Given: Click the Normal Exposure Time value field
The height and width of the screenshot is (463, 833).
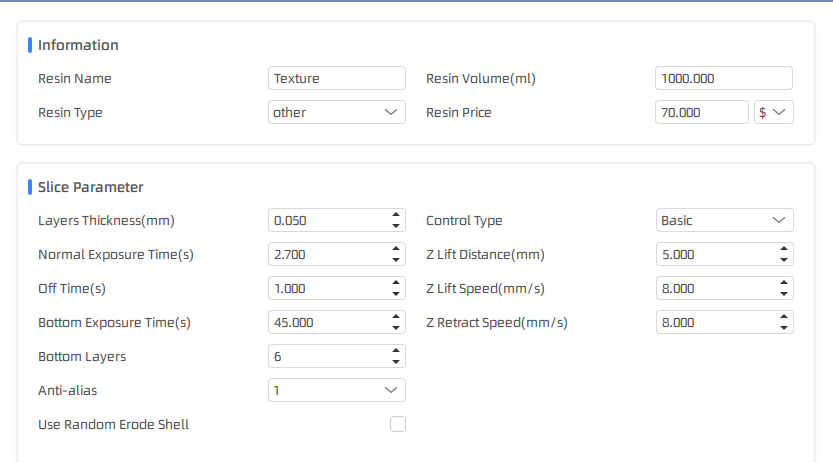Looking at the screenshot, I should pyautogui.click(x=329, y=254).
